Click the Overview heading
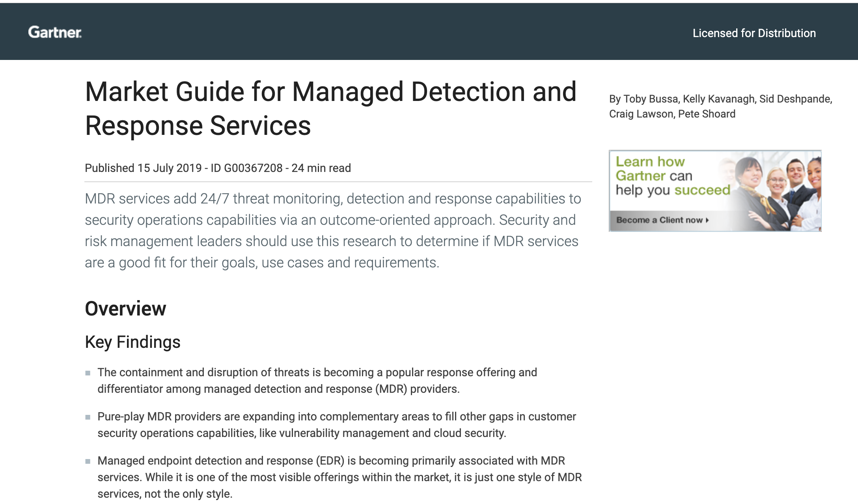The width and height of the screenshot is (858, 504). (125, 308)
